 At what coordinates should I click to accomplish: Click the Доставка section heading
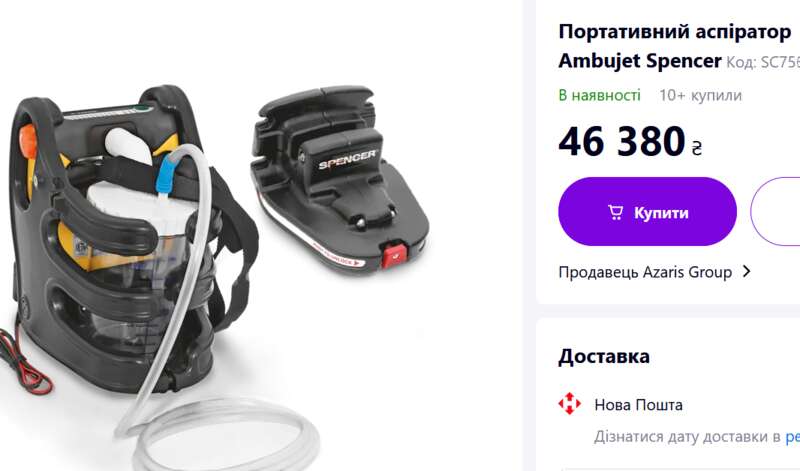[604, 356]
